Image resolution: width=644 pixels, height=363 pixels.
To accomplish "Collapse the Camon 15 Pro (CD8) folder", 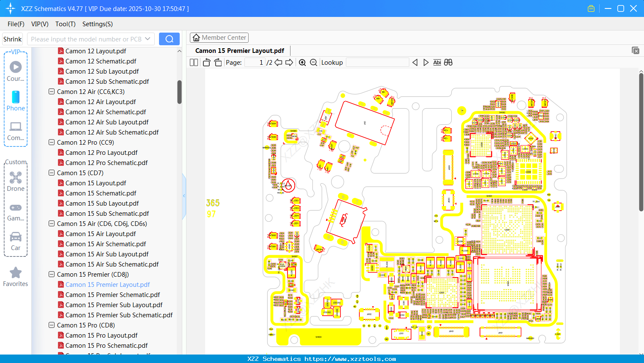I will (x=52, y=325).
